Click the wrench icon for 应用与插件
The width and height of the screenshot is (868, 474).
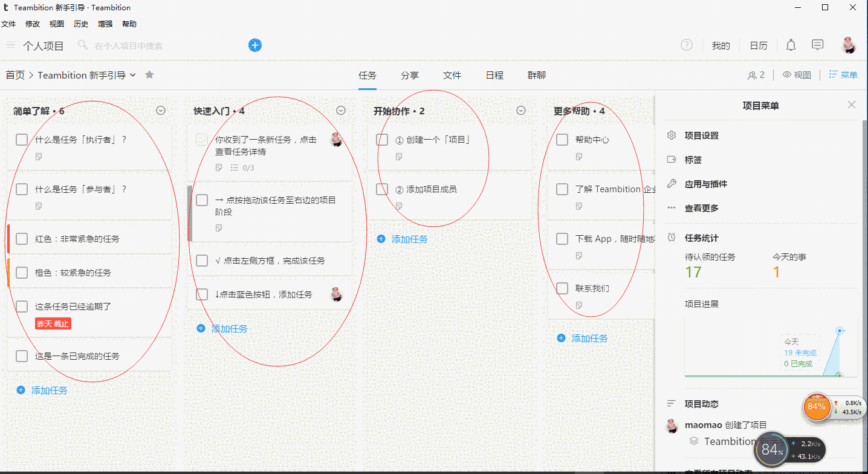coord(672,184)
